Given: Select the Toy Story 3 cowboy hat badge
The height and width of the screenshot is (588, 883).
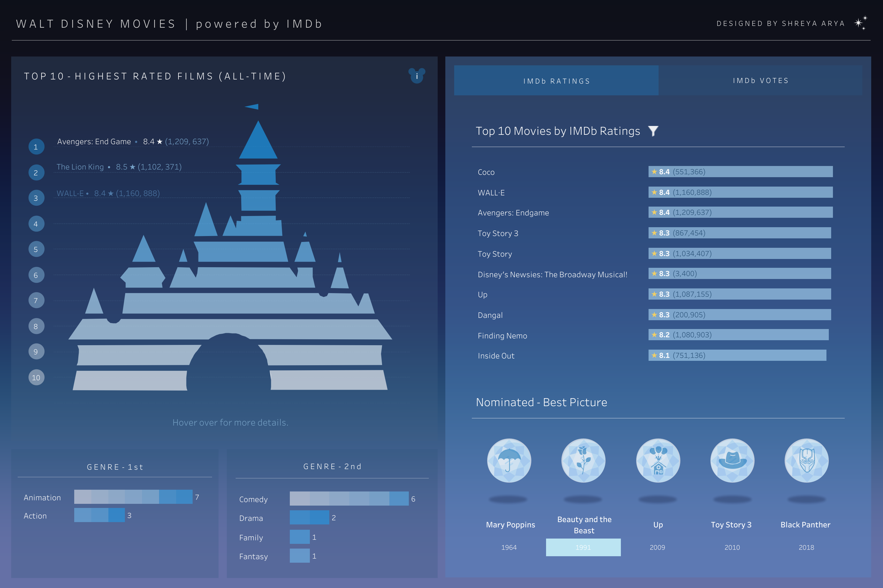Looking at the screenshot, I should pos(732,460).
